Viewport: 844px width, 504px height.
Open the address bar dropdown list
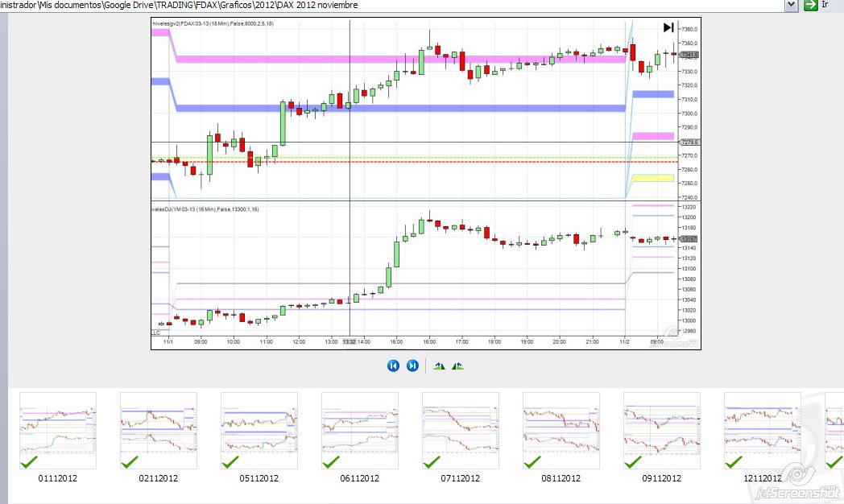click(x=791, y=5)
